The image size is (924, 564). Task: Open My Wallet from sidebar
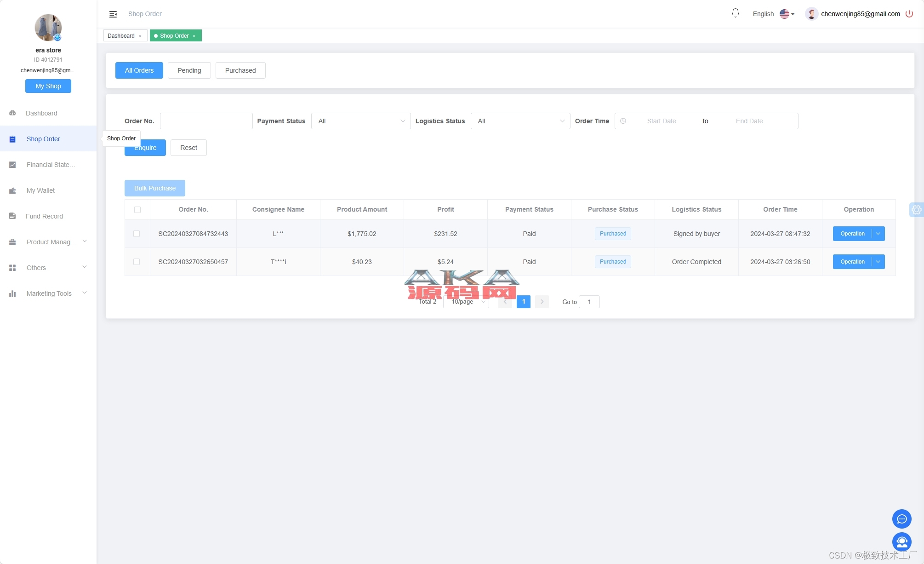click(x=40, y=190)
